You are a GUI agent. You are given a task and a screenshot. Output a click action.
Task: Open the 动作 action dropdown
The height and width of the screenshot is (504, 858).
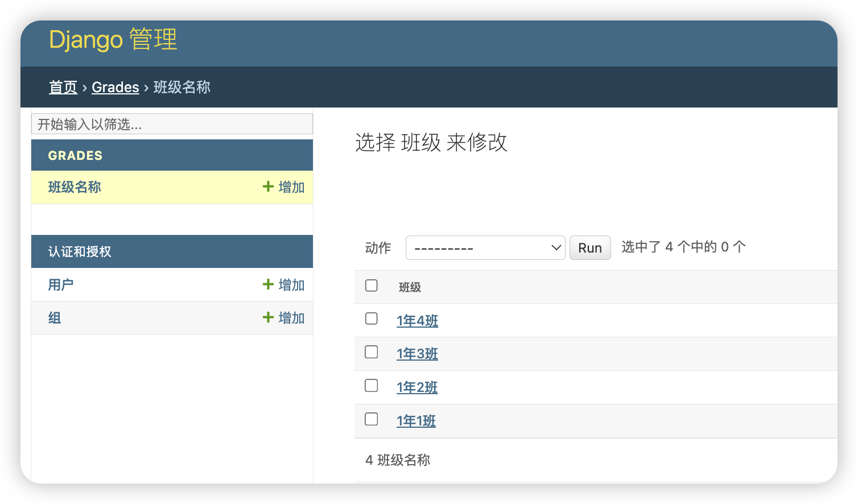click(x=485, y=248)
